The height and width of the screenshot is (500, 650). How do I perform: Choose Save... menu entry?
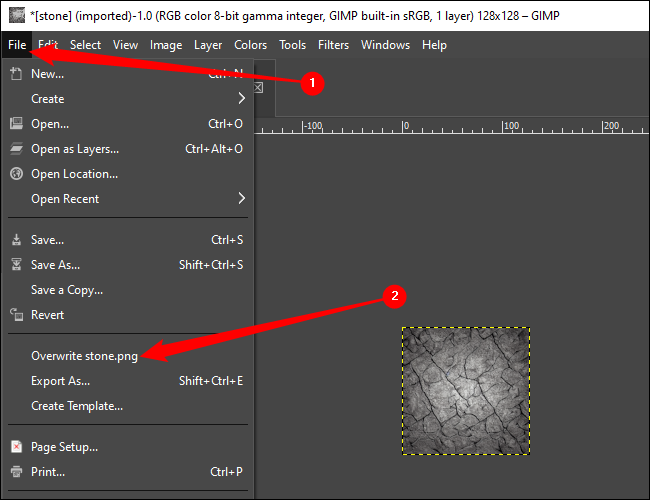(x=128, y=240)
